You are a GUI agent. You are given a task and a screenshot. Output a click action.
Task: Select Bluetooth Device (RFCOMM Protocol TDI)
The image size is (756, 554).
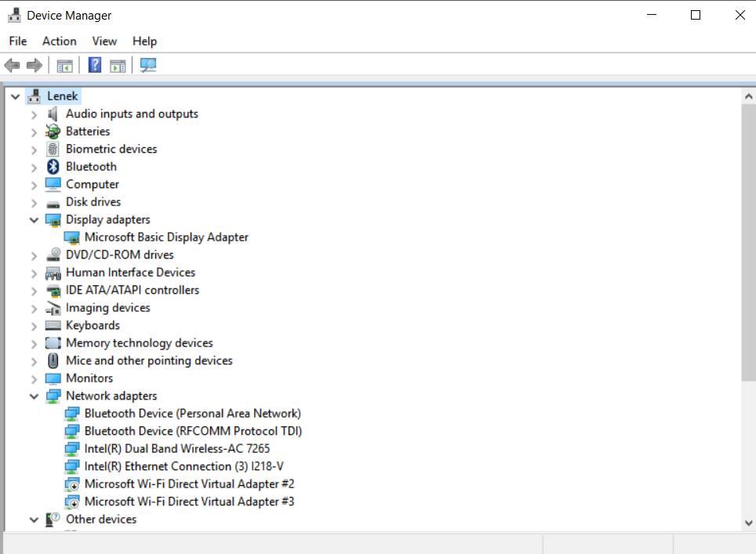194,431
